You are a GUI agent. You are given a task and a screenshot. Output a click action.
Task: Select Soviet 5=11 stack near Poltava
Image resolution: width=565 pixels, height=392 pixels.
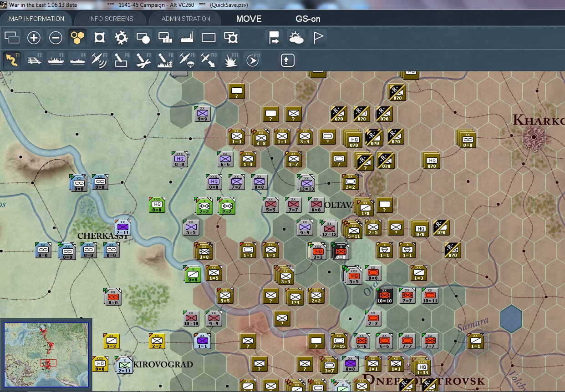coord(353,229)
